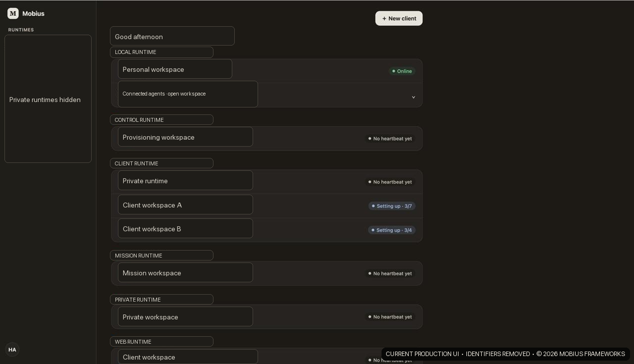This screenshot has height=364, width=634.
Task: Click Provisioning workspace No heartbeat yet badge
Action: click(x=390, y=138)
